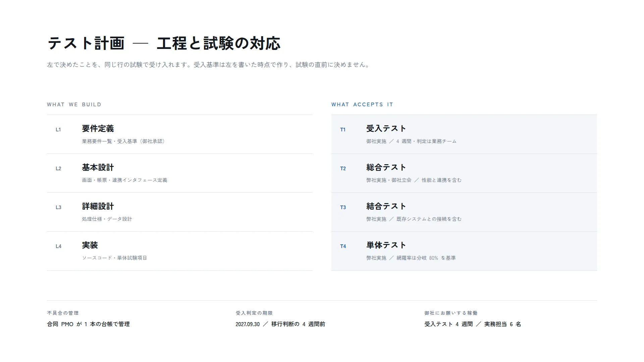Click the T4 test label

tap(343, 246)
